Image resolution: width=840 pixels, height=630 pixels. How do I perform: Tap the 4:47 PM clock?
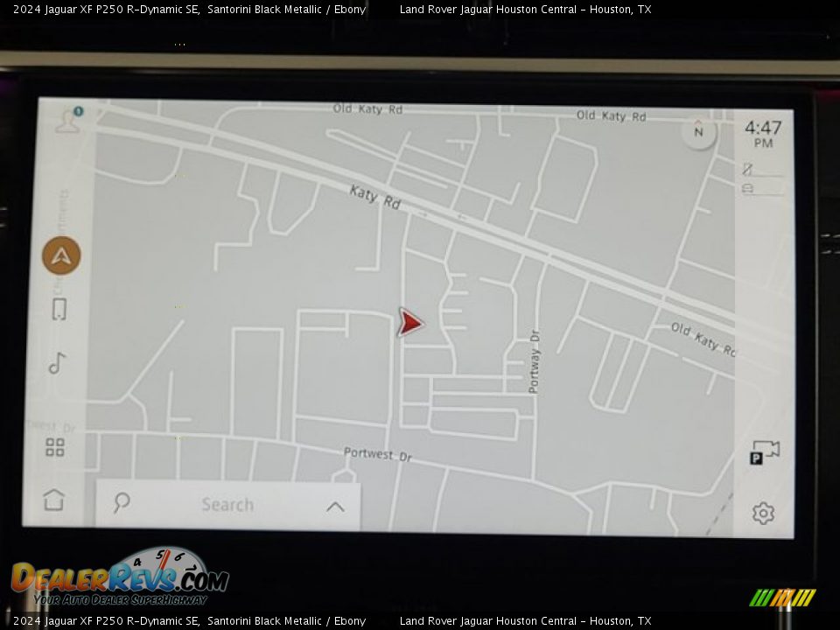click(763, 133)
